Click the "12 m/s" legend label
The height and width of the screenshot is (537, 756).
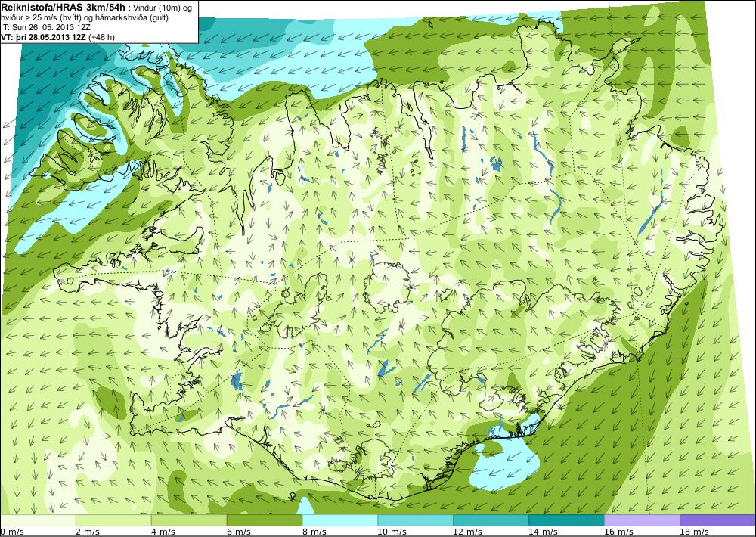tap(467, 532)
